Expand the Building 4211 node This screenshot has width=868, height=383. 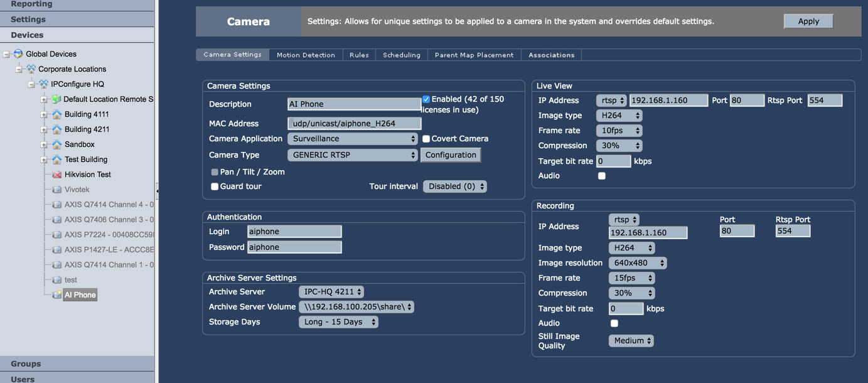point(44,129)
